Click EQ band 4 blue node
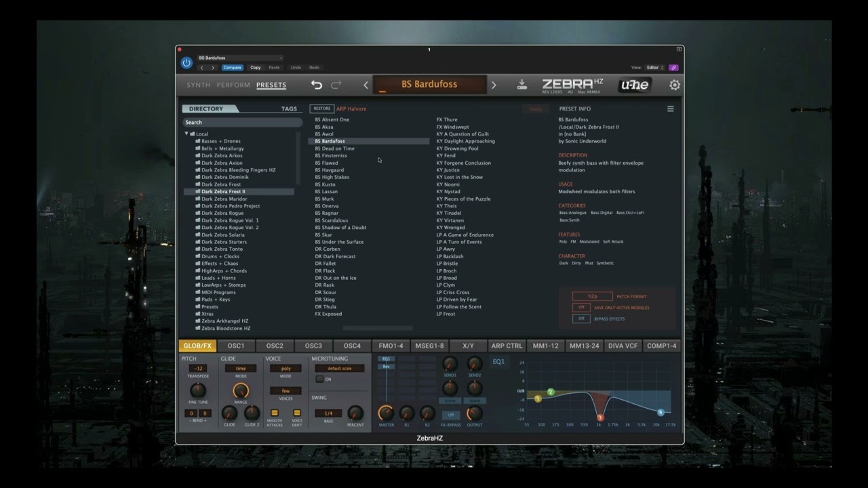Screen dimensions: 868x488 (660, 412)
